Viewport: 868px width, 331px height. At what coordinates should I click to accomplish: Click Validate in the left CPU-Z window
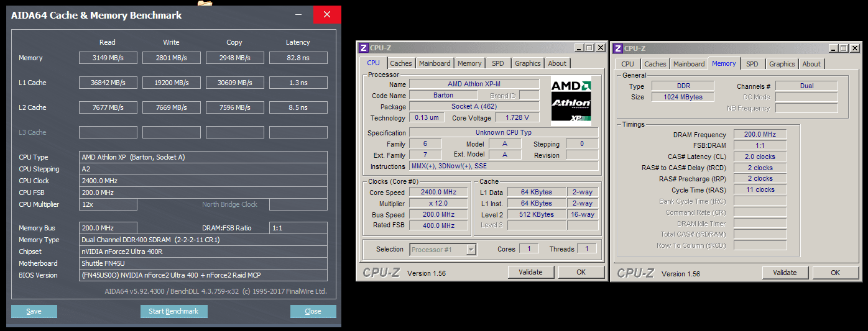[x=531, y=272]
